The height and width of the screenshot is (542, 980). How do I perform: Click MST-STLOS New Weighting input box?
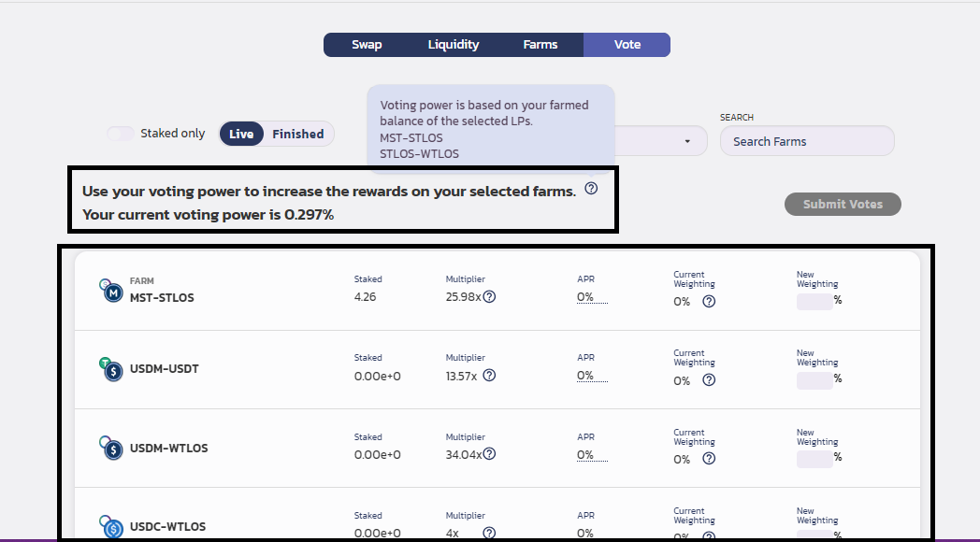click(x=814, y=301)
